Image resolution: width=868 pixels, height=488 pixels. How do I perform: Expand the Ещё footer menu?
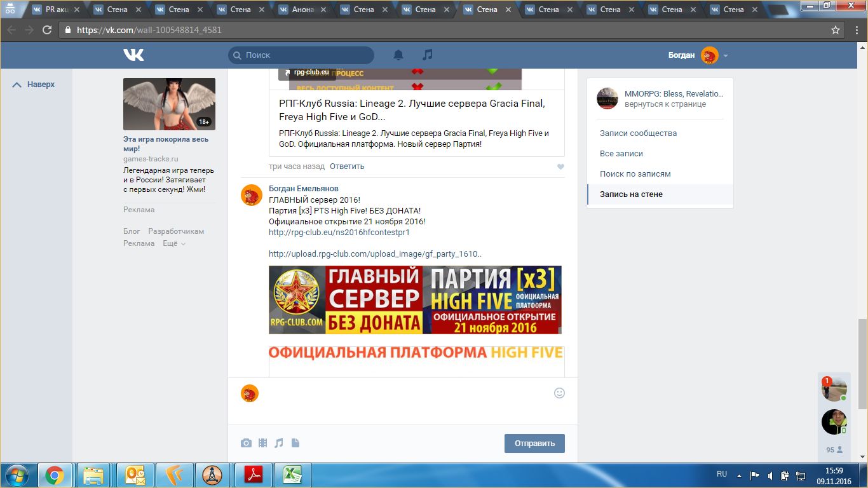173,243
